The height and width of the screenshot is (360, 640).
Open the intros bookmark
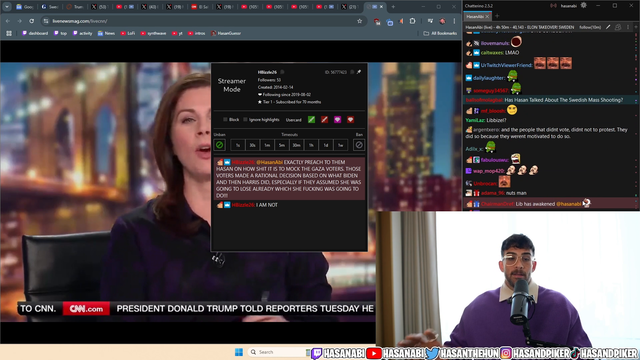pos(197,33)
